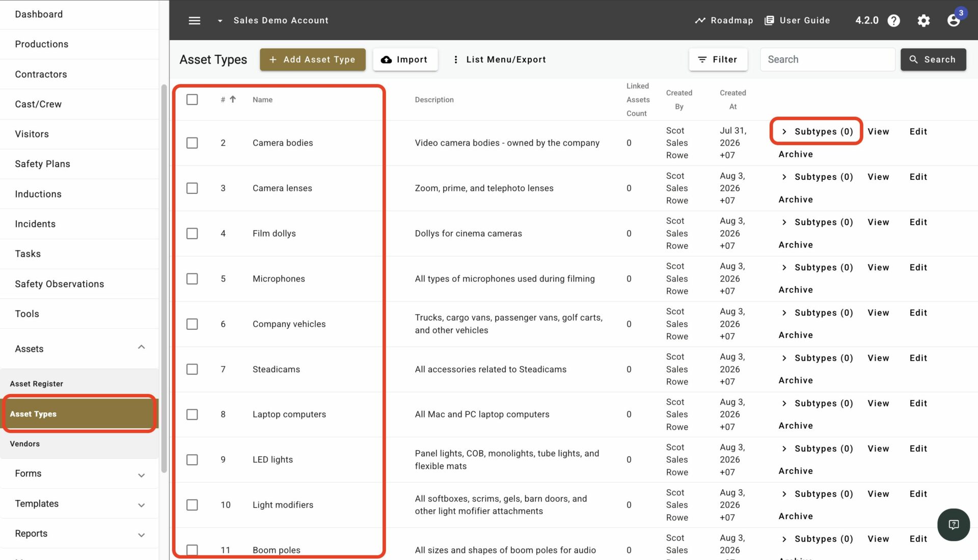The image size is (978, 560).
Task: Click the help question mark icon
Action: coord(893,20)
